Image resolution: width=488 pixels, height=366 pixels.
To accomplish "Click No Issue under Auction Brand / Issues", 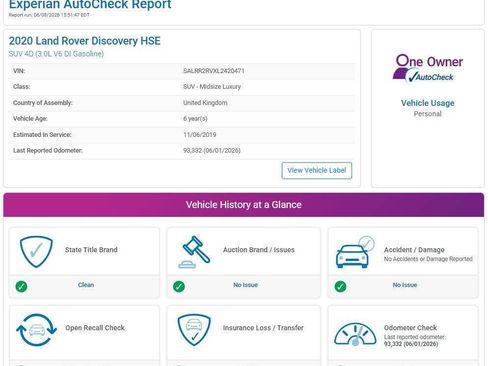I will (x=245, y=285).
